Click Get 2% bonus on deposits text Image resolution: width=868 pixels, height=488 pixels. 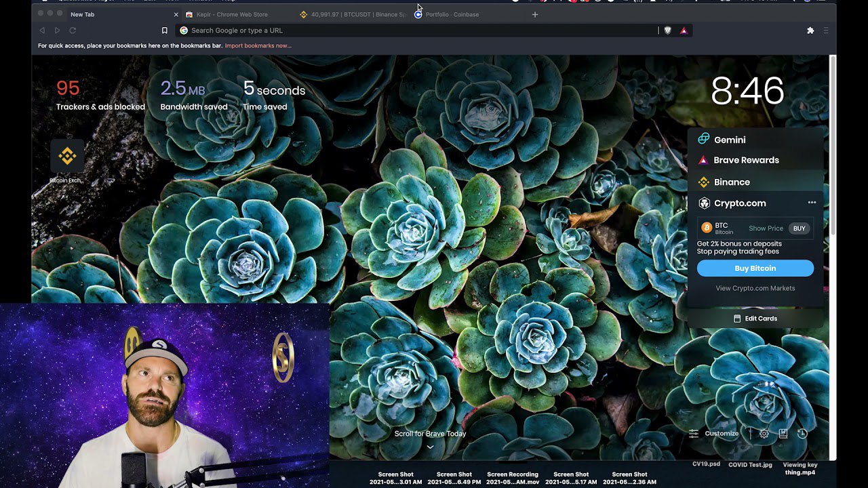pos(739,244)
